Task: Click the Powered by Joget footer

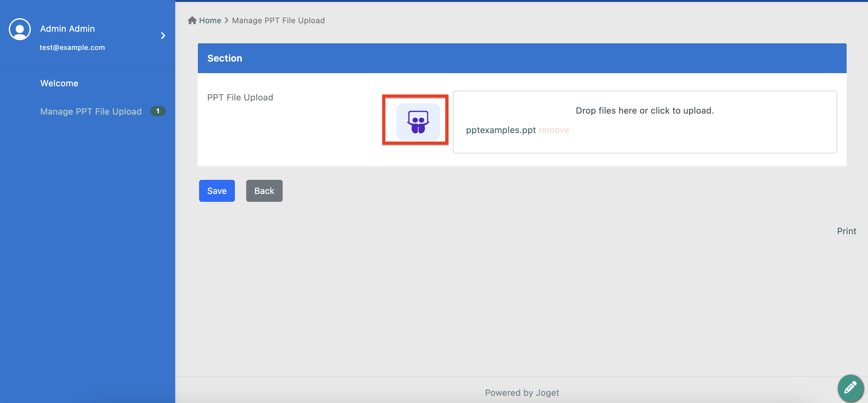Action: click(x=522, y=393)
